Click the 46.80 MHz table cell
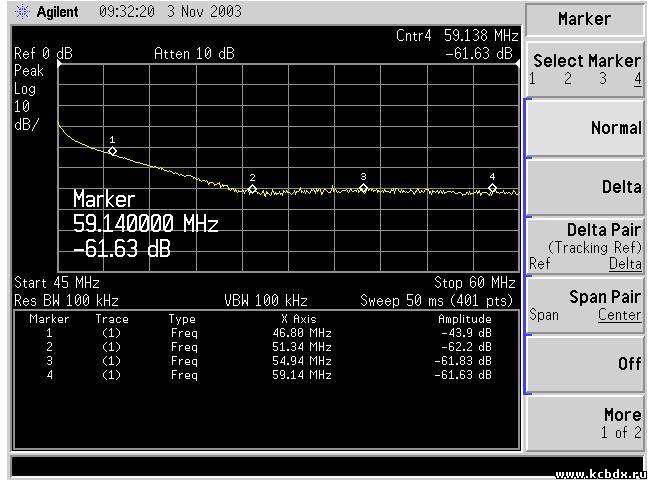The image size is (652, 484). 302,333
